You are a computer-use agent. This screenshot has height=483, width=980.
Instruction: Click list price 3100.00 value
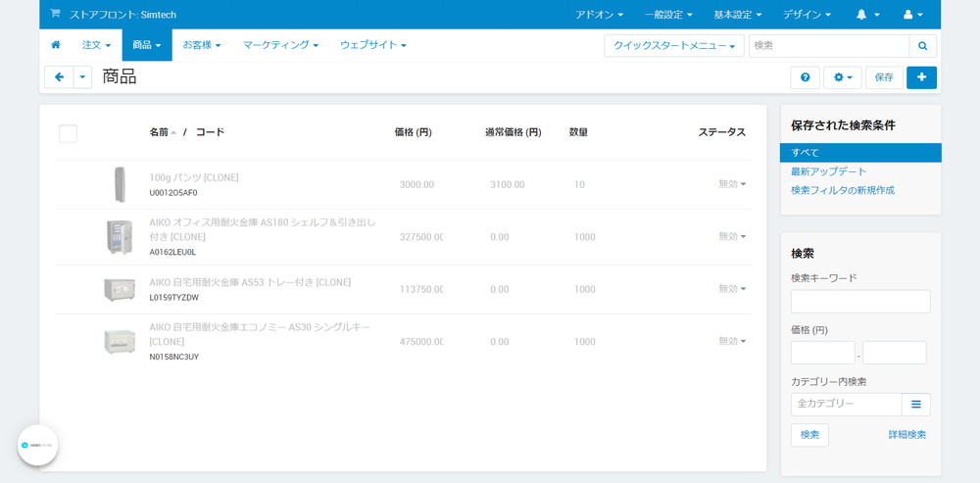coord(508,185)
